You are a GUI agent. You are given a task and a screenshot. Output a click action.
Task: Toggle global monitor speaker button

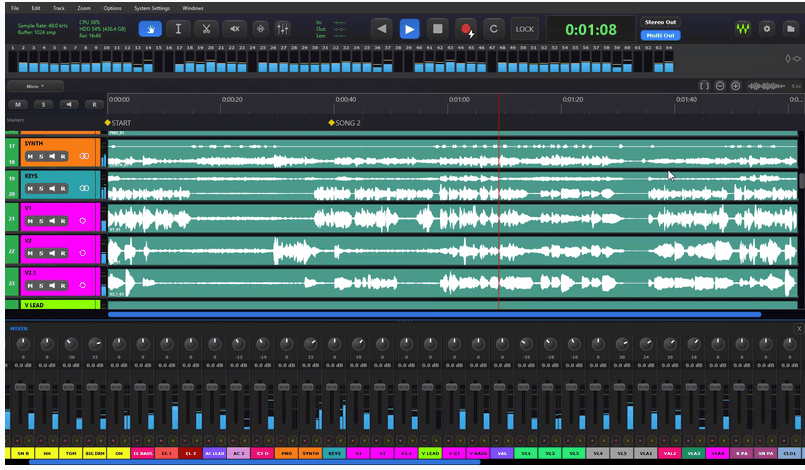[x=69, y=104]
